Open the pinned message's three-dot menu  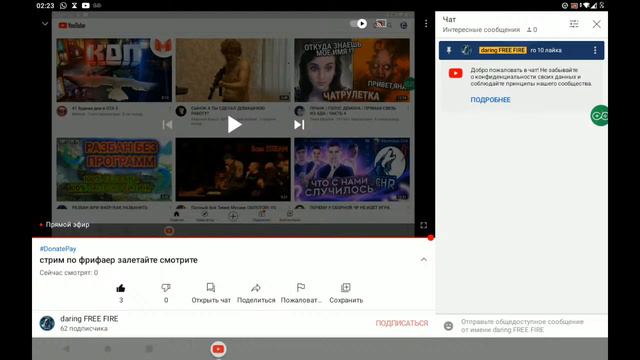pyautogui.click(x=595, y=50)
